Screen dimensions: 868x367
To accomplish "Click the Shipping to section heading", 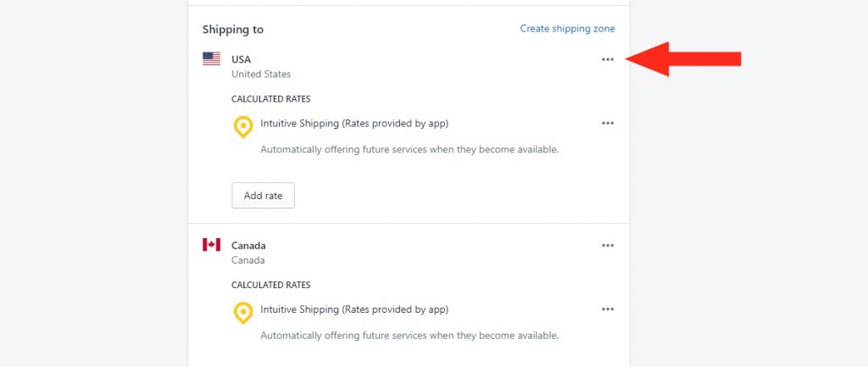I will point(233,30).
